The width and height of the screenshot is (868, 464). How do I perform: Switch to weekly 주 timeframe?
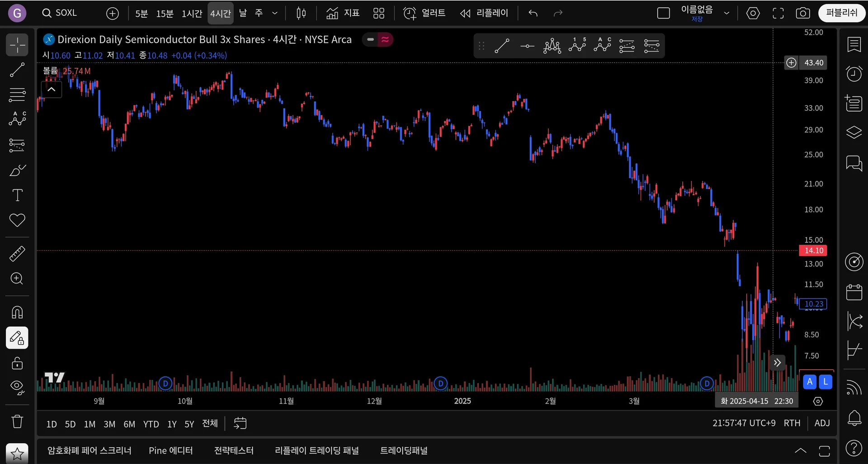click(x=259, y=14)
